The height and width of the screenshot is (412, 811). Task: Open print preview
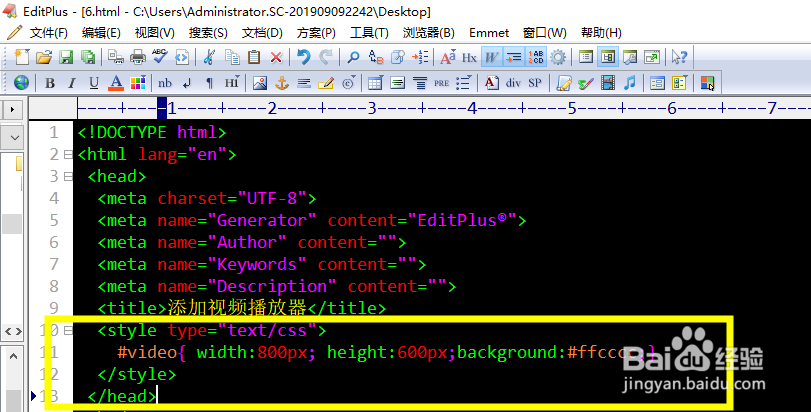click(116, 56)
